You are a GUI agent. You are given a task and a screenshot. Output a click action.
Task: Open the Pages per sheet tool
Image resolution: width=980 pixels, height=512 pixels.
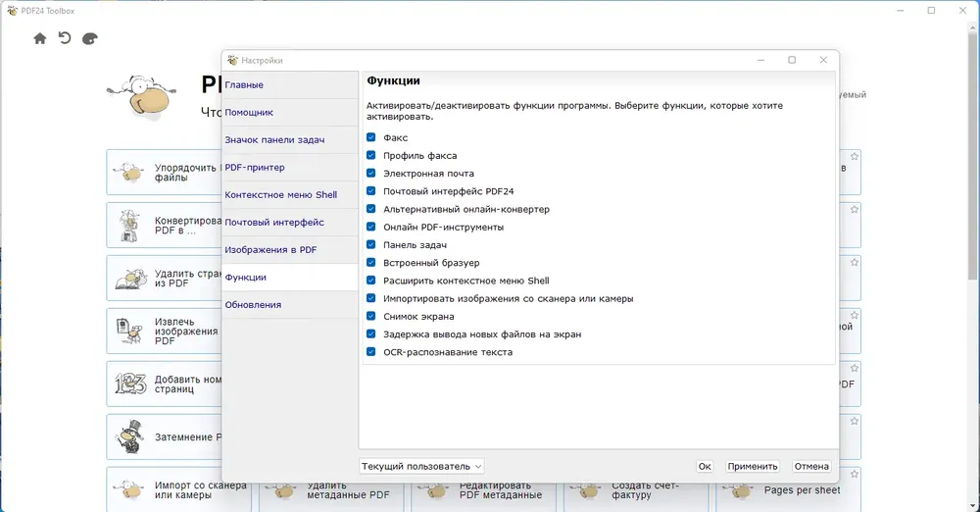coord(788,490)
